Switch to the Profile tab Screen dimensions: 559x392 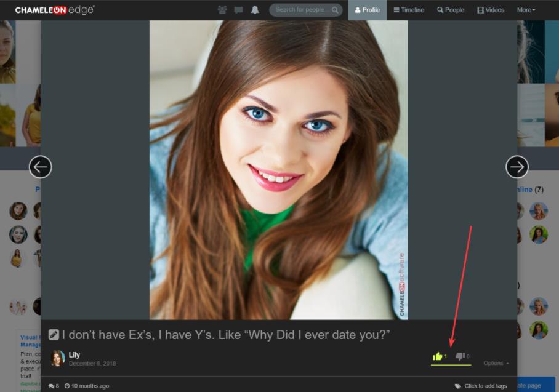click(368, 10)
